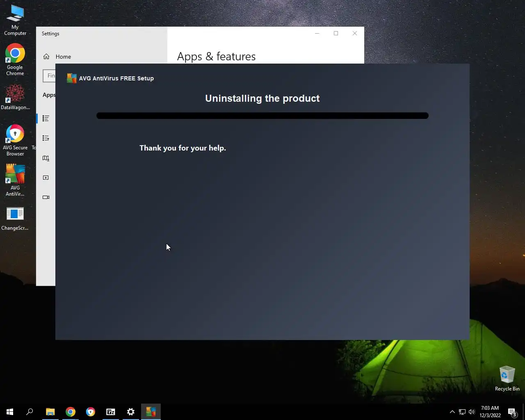Show hidden system tray icons
Image resolution: width=525 pixels, height=420 pixels.
pyautogui.click(x=452, y=412)
